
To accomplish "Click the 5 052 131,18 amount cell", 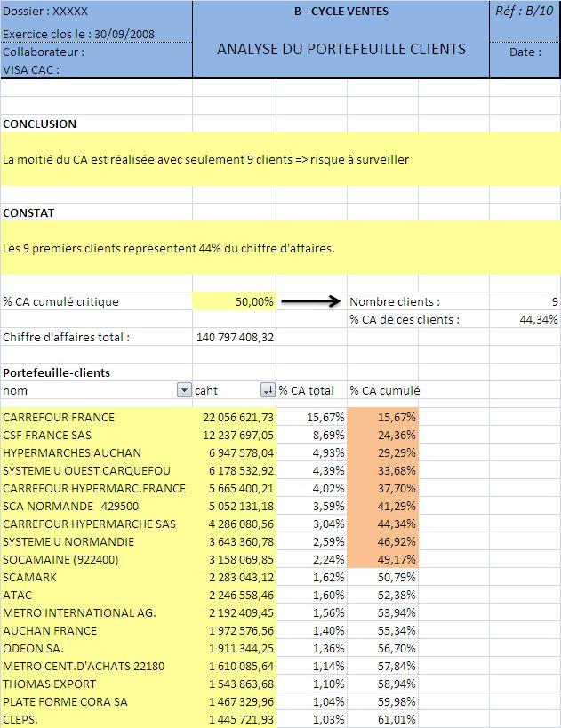I will click(x=235, y=506).
